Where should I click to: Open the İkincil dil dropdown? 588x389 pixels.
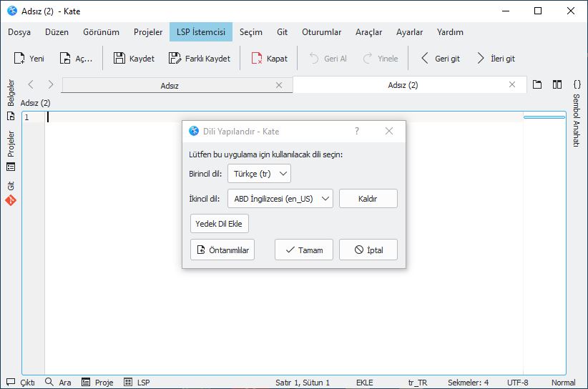pos(280,199)
